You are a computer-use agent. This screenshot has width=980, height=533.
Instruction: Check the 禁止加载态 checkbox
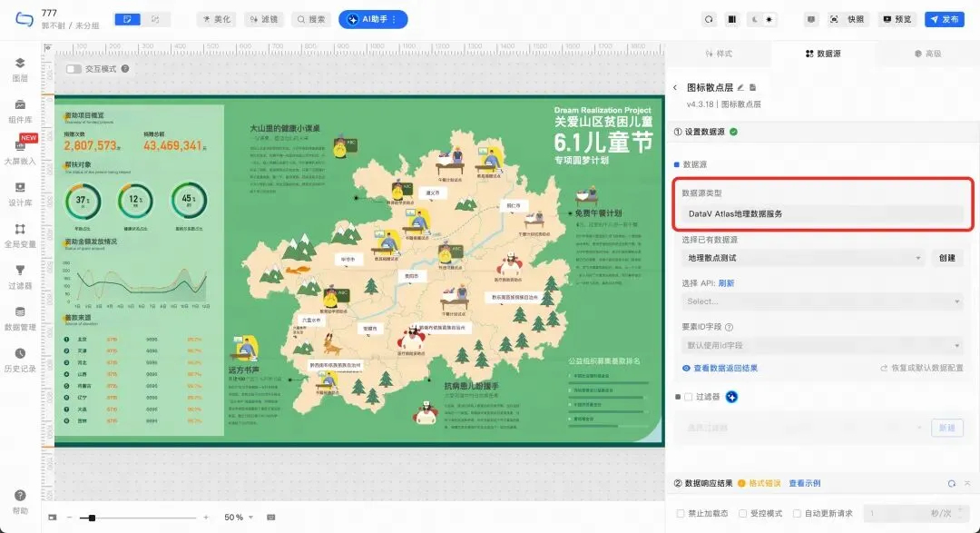coord(681,514)
